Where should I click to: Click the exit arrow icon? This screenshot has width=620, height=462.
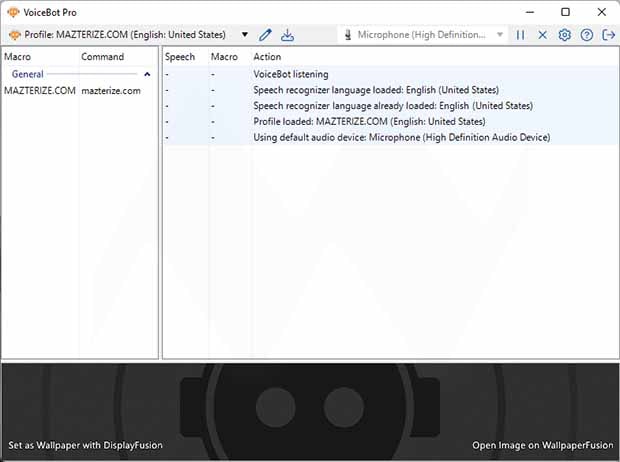pos(609,35)
